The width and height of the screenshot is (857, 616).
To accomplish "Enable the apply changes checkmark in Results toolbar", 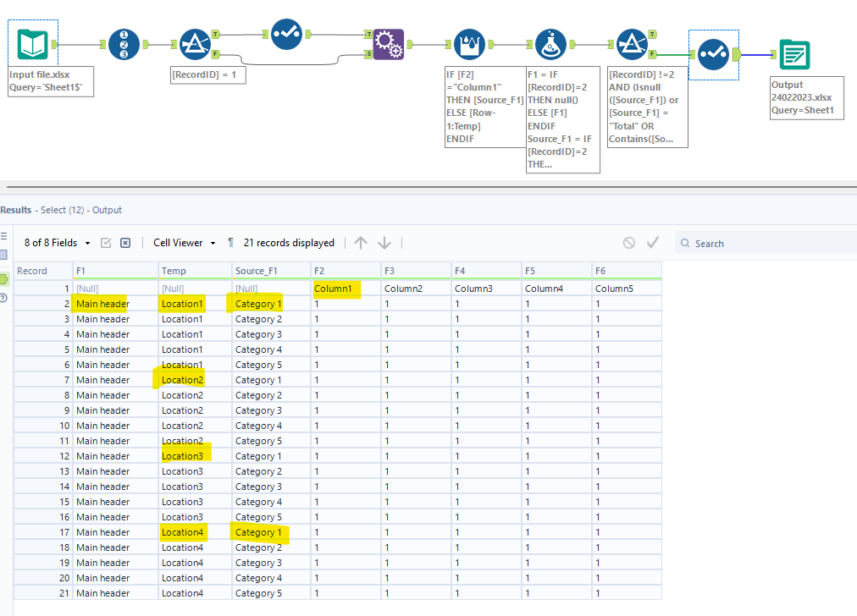I will (x=652, y=243).
